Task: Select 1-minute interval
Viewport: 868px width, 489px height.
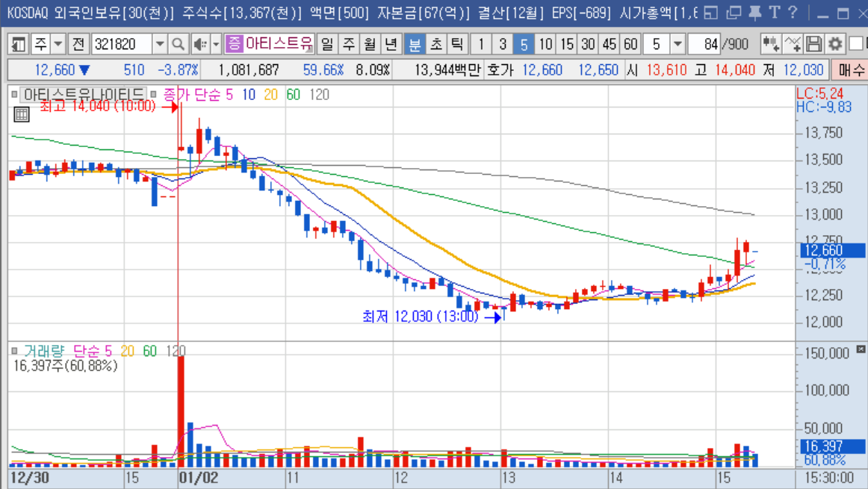Action: tap(481, 44)
